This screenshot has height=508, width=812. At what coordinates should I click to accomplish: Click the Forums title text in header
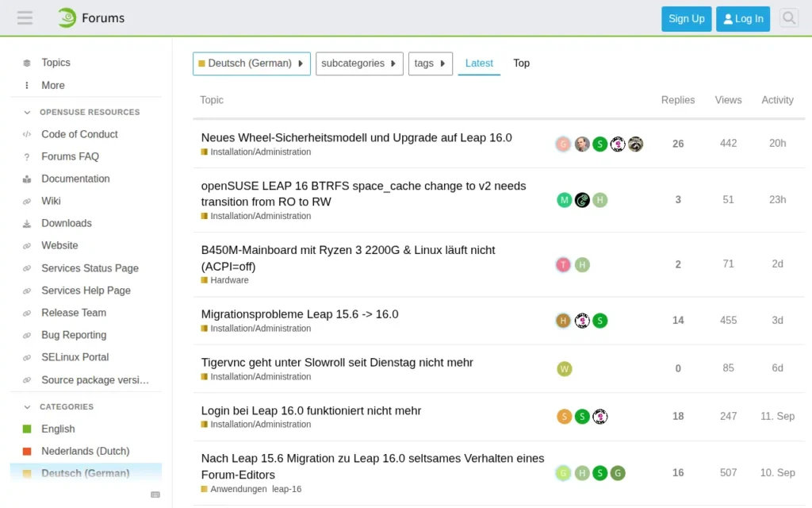(103, 18)
